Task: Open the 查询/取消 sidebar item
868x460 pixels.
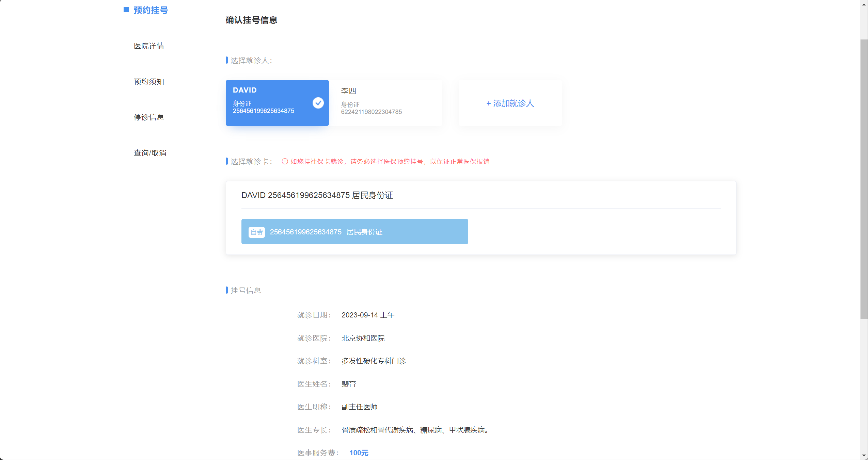Action: (x=150, y=153)
